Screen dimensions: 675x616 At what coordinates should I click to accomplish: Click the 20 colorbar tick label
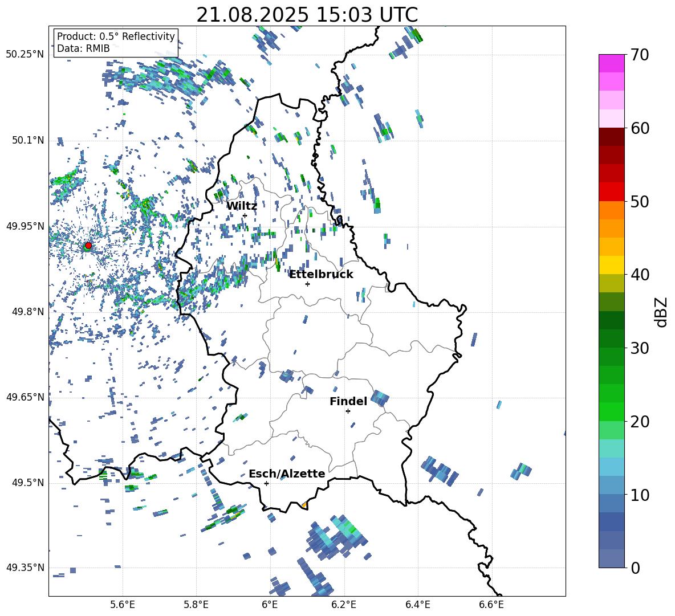tap(640, 422)
